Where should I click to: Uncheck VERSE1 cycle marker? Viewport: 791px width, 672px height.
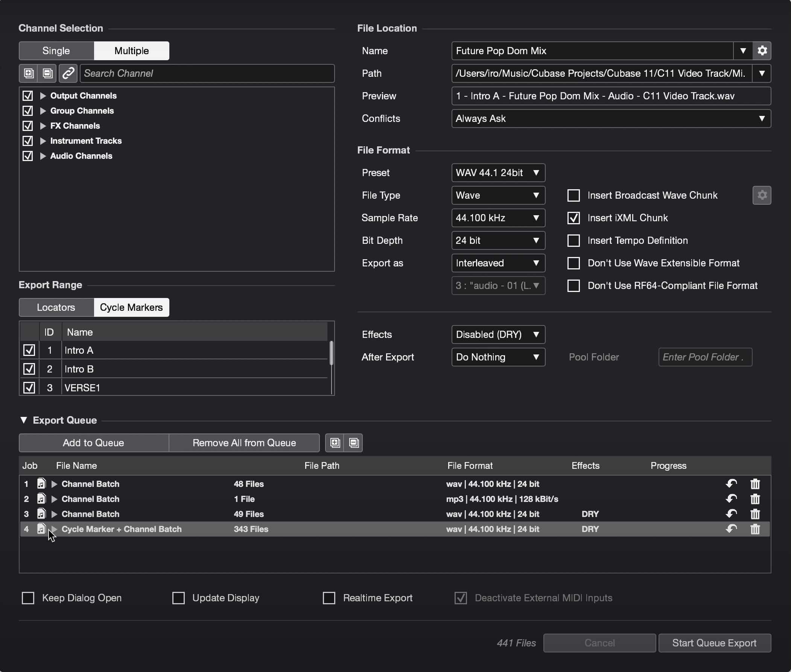tap(29, 388)
